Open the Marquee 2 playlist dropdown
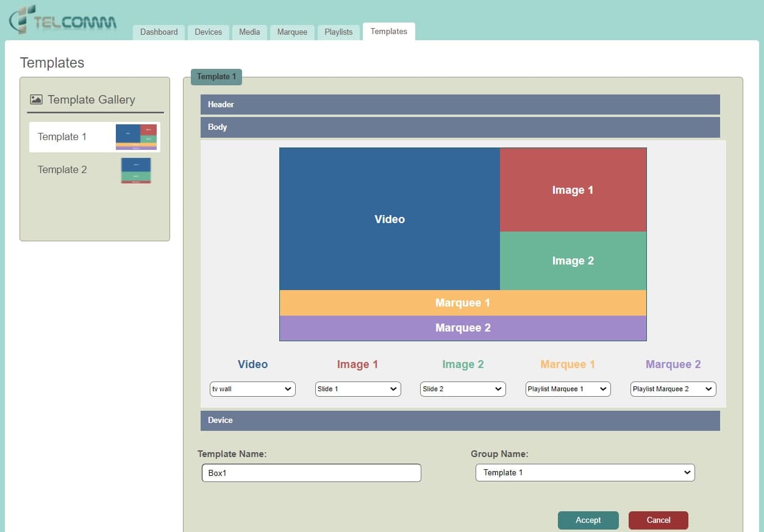This screenshot has height=532, width=764. coord(673,389)
